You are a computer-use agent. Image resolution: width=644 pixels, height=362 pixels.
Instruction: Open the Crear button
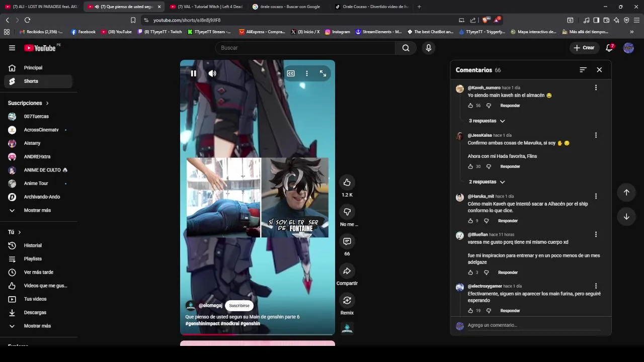tap(584, 48)
